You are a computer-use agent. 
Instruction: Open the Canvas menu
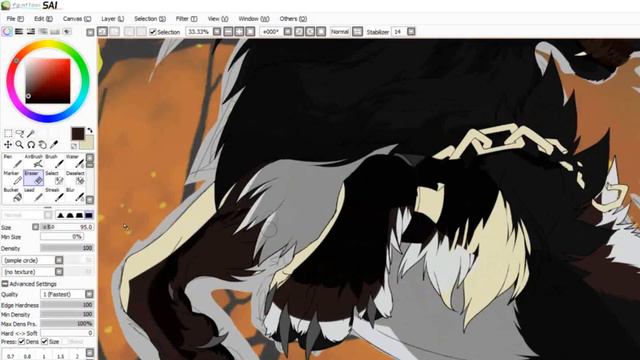(x=77, y=19)
